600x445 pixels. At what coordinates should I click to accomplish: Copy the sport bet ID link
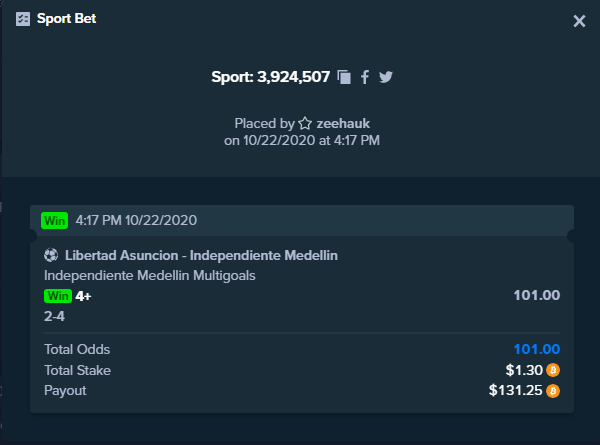[344, 77]
